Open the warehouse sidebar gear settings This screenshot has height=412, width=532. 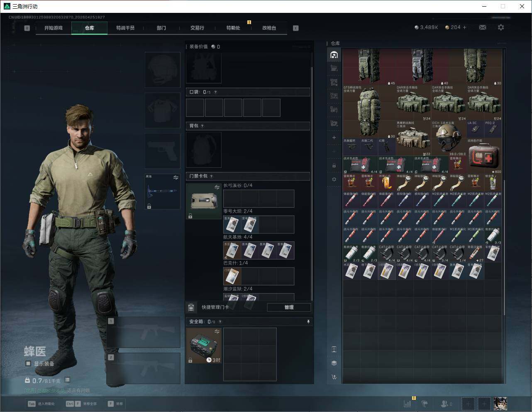334,179
